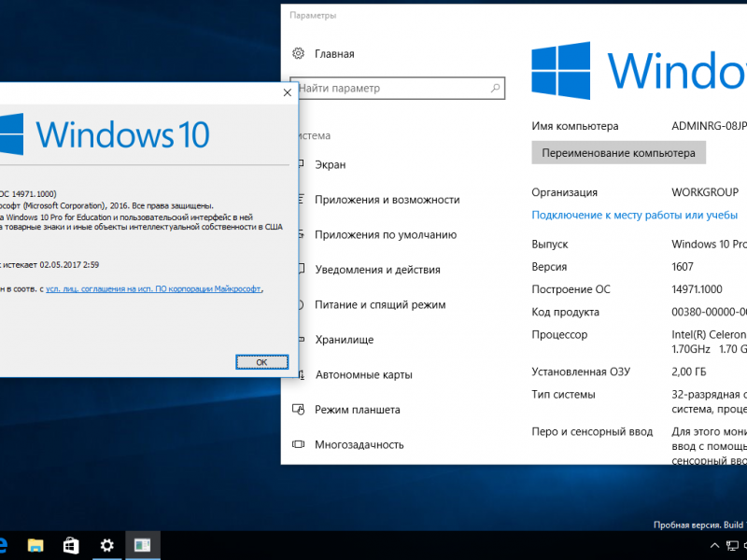Focus the Найти параметр search field
Viewport: 747px width, 560px height.
coord(398,88)
